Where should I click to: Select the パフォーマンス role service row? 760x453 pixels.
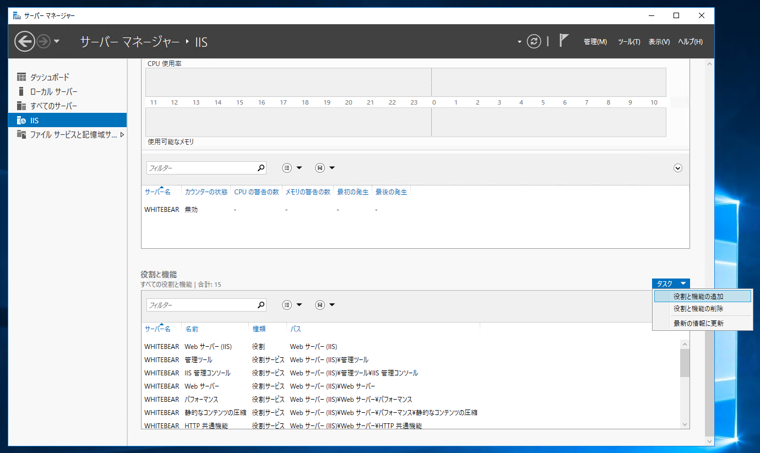(x=411, y=399)
